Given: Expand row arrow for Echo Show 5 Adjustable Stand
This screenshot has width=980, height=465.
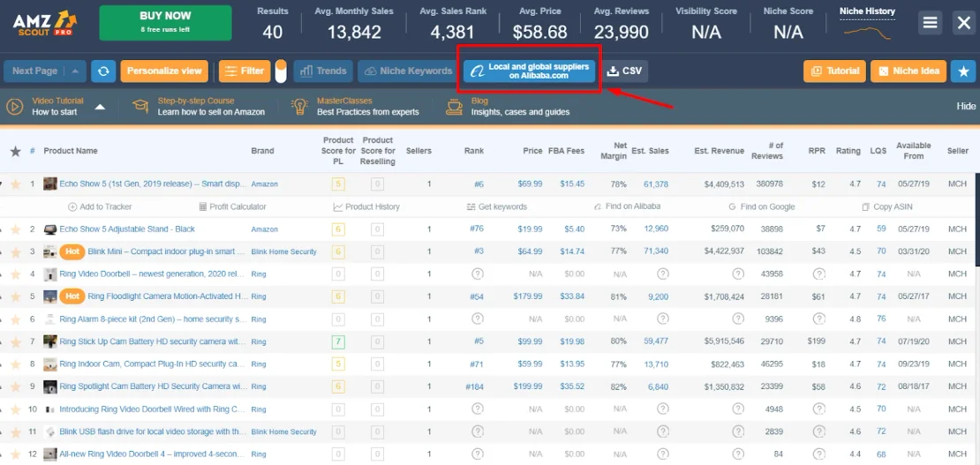Looking at the screenshot, I should (x=2, y=229).
